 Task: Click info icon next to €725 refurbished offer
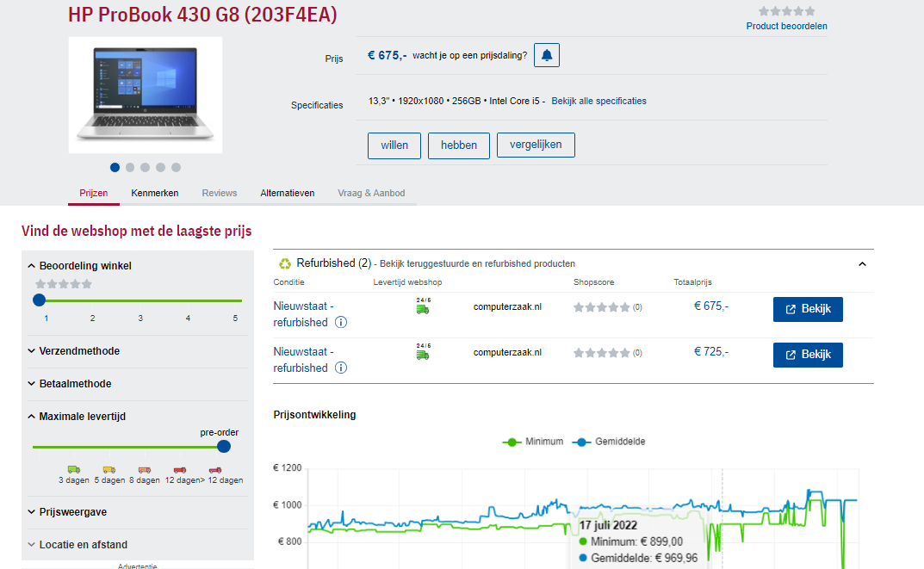pos(341,368)
